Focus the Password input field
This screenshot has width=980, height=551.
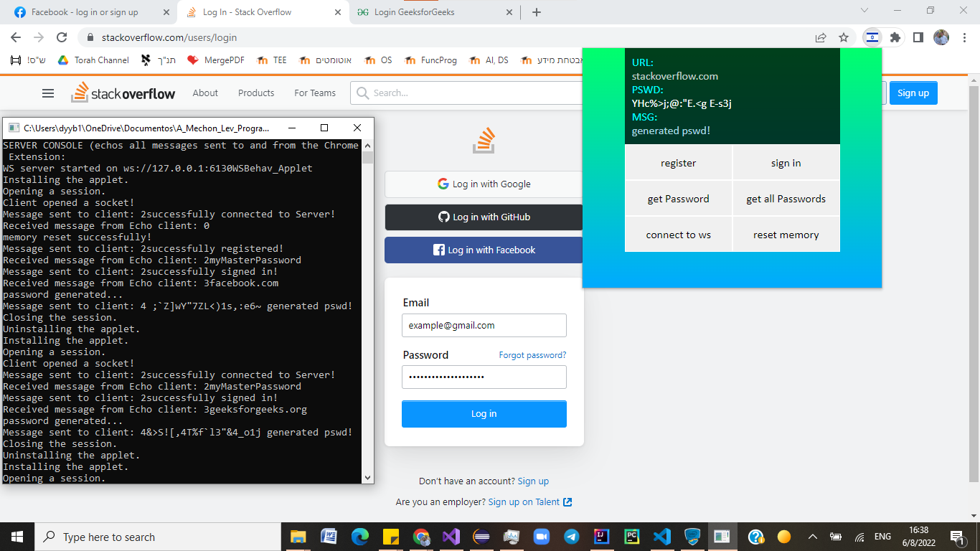point(484,377)
